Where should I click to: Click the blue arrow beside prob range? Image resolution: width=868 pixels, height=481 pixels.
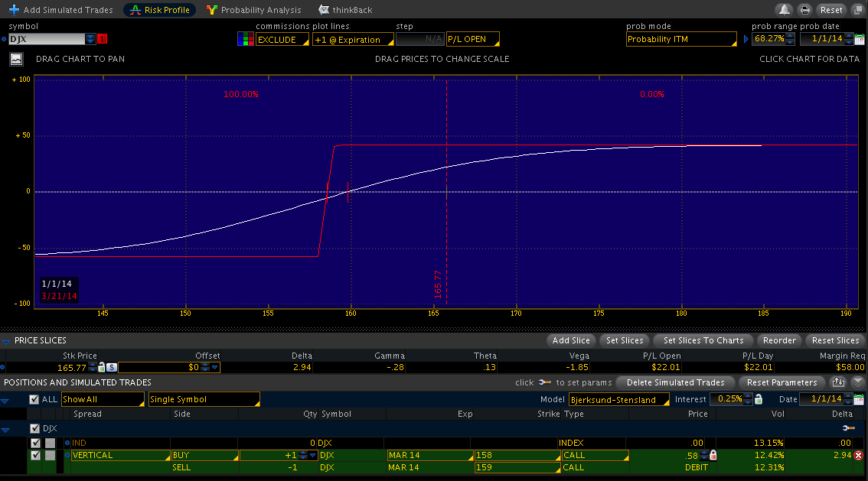tap(746, 39)
